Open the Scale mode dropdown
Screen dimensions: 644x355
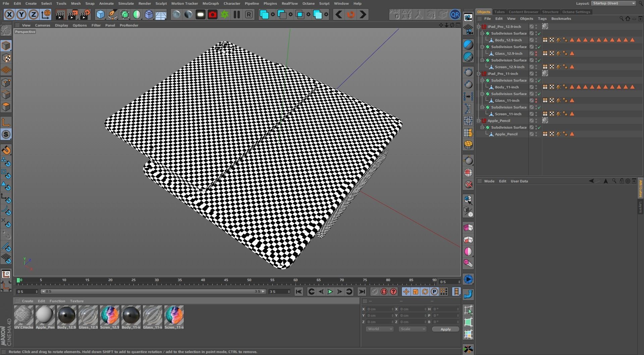coord(412,329)
